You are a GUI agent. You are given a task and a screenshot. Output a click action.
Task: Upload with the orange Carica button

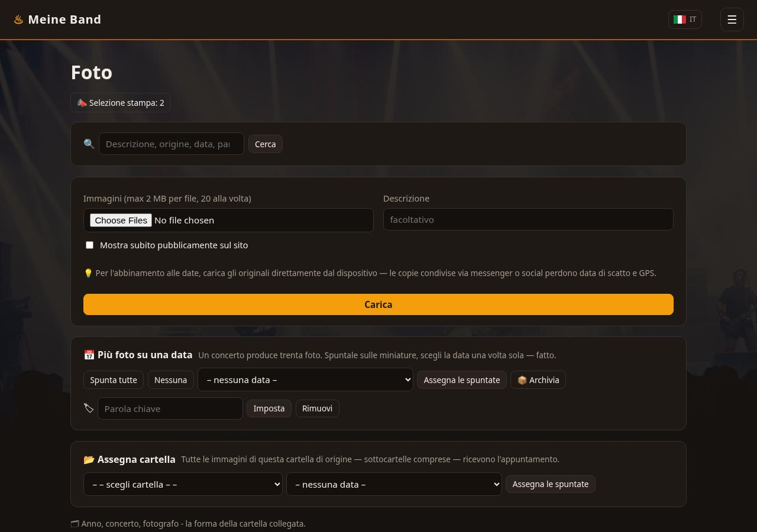coord(378,304)
